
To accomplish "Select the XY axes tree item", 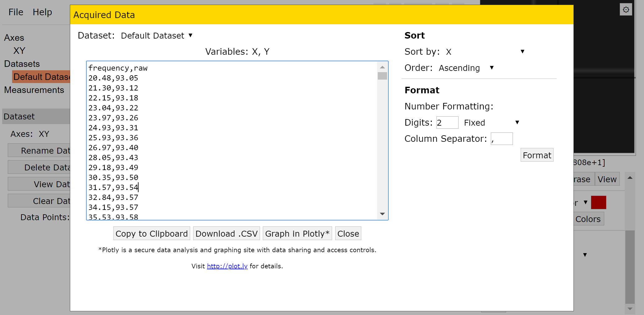I will click(19, 51).
